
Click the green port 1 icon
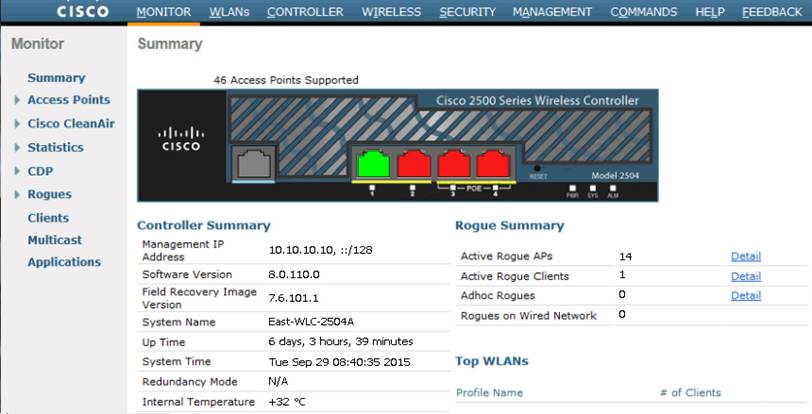[370, 164]
